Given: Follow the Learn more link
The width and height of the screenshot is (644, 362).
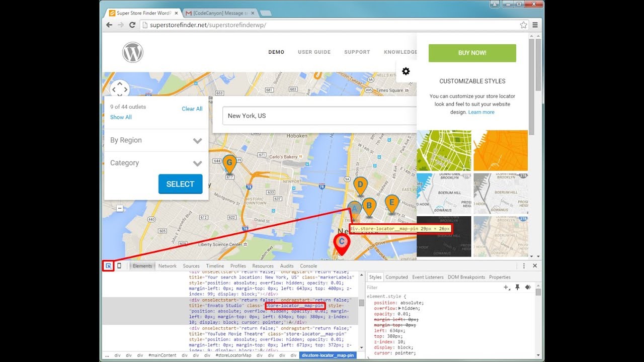Looking at the screenshot, I should coord(481,112).
